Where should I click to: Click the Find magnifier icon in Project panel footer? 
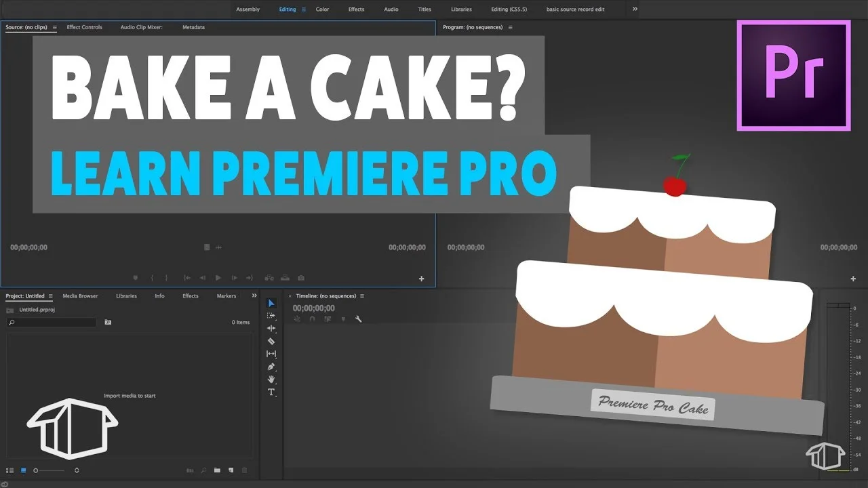point(203,470)
